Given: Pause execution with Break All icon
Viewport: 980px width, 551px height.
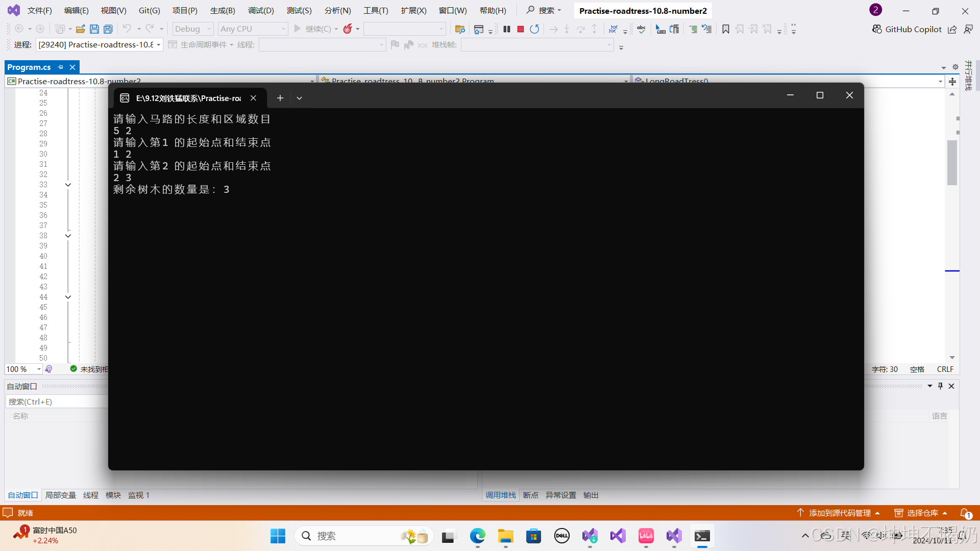Looking at the screenshot, I should tap(507, 29).
